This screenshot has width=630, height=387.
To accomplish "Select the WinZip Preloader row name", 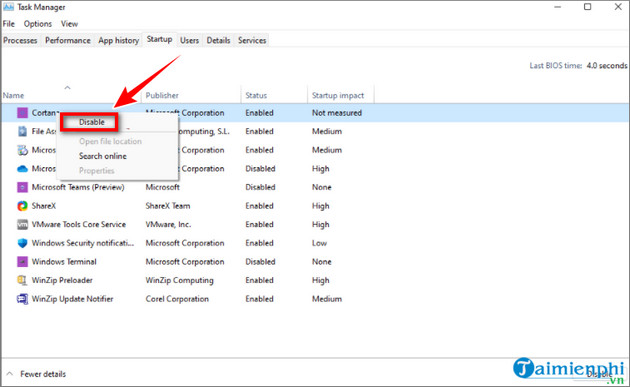I will tap(62, 280).
